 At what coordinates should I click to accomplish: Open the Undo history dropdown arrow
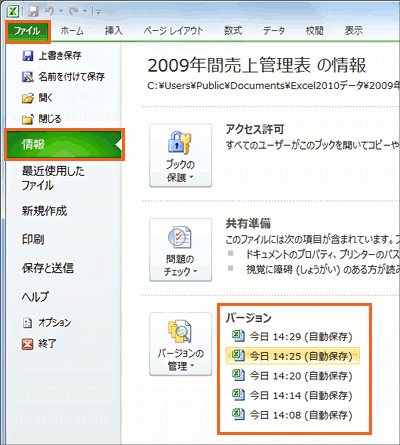(61, 11)
